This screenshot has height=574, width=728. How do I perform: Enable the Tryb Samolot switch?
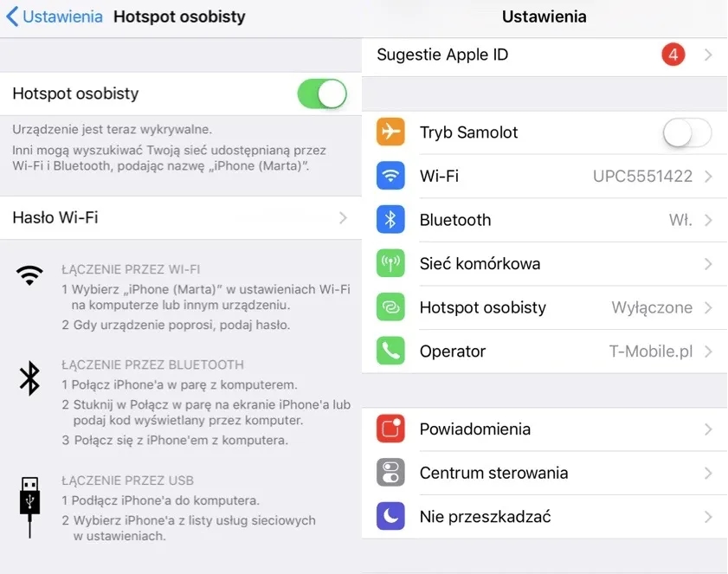[x=686, y=132]
